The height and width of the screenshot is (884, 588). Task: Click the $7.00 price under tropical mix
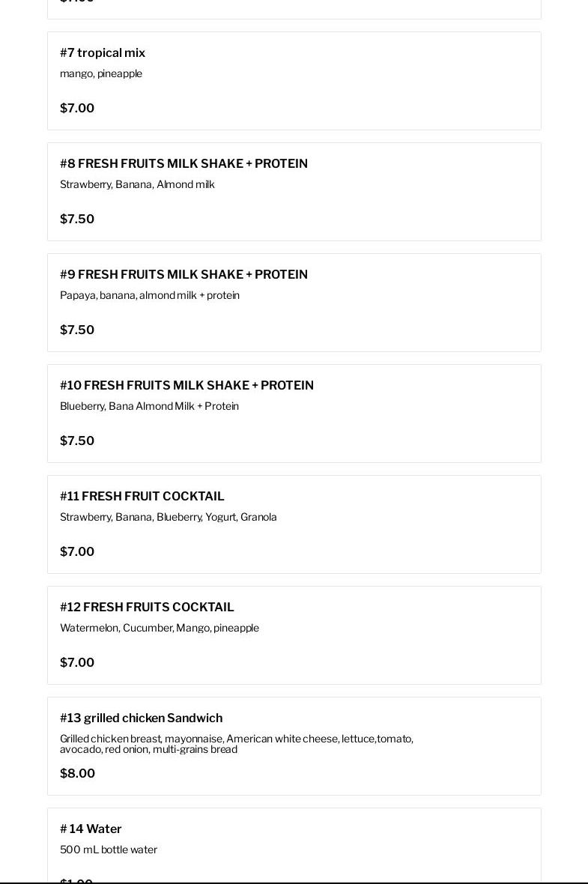coord(77,108)
